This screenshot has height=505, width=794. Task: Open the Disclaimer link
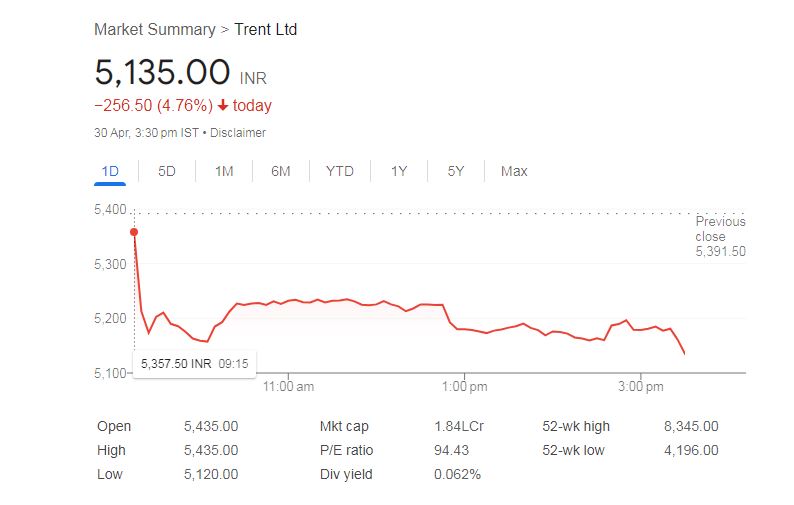238,132
